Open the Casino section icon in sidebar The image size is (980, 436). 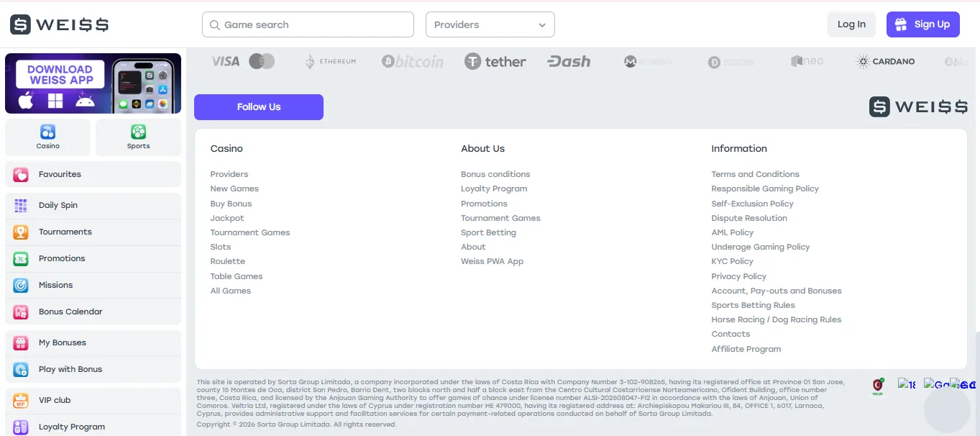click(48, 132)
